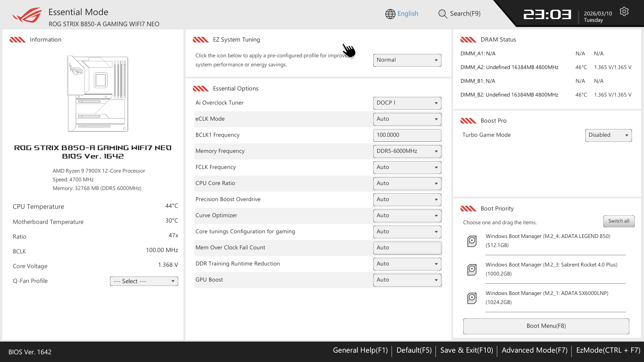Screen dimensions: 644x362
Task: Click Save & Exit(F10) in bottom bar
Action: 466,350
